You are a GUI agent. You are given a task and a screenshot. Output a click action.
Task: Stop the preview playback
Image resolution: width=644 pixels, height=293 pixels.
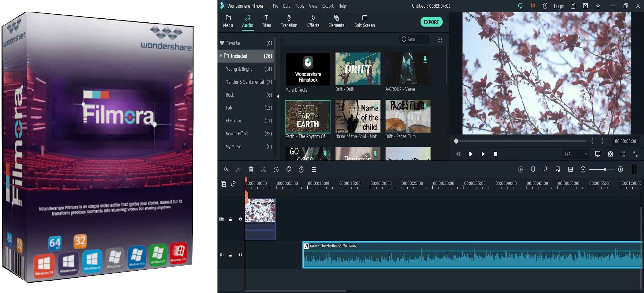tap(496, 154)
